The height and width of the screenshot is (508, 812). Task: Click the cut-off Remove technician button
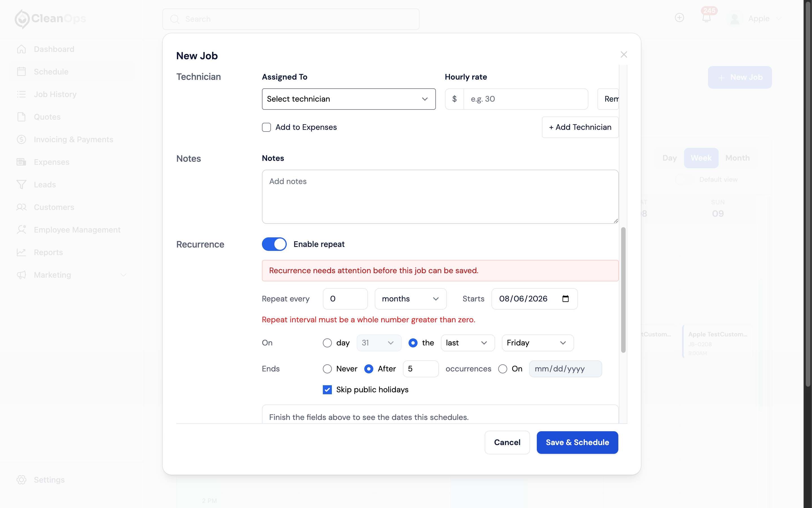608,99
